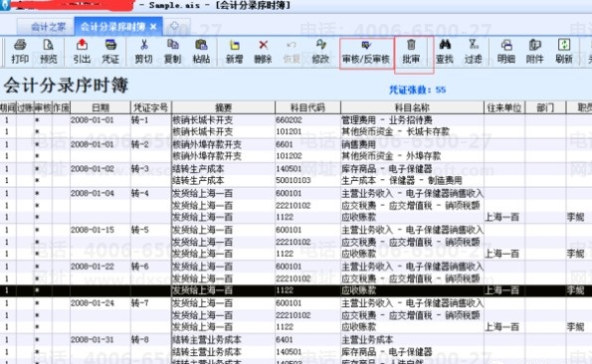This screenshot has width=592, height=364.
Task: Click the 审核 column header
Action: pos(43,107)
